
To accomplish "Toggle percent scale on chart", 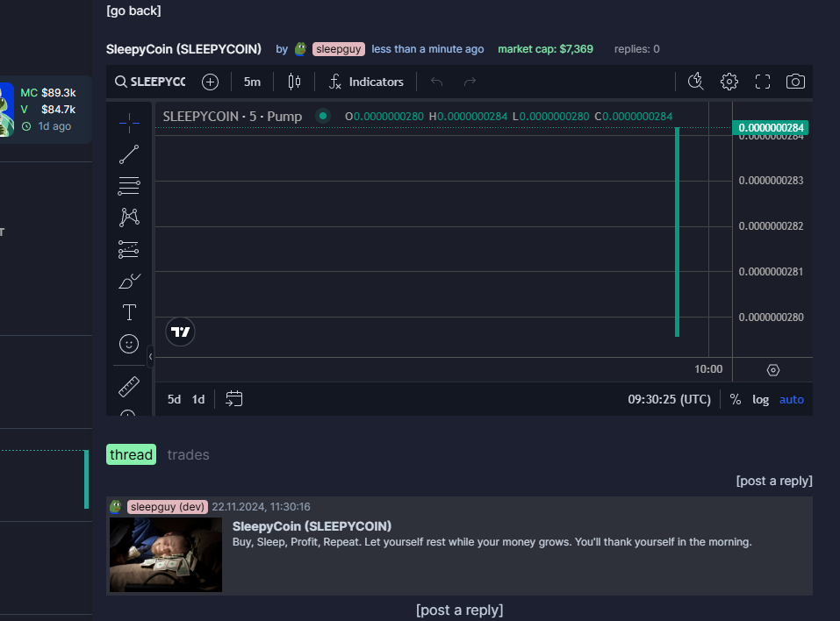I will click(736, 399).
